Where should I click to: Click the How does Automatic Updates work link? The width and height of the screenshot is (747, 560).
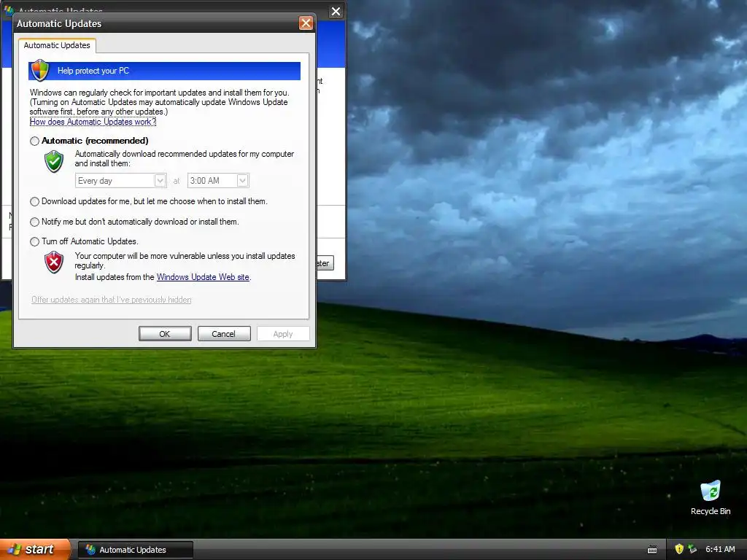[x=93, y=122]
